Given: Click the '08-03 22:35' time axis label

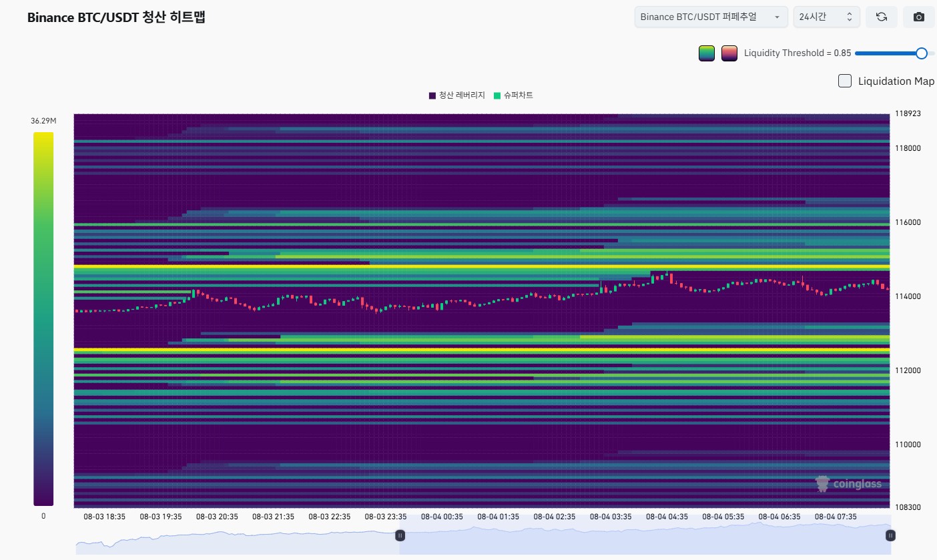Looking at the screenshot, I should [x=330, y=517].
